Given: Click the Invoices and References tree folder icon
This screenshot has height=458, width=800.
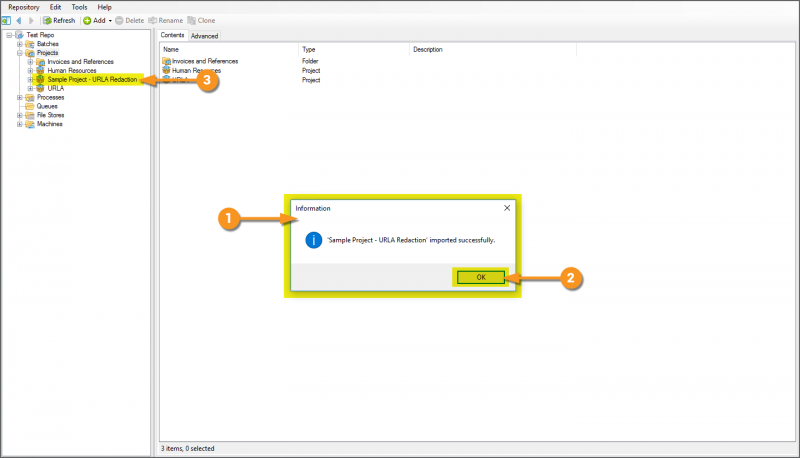Looking at the screenshot, I should coord(40,62).
